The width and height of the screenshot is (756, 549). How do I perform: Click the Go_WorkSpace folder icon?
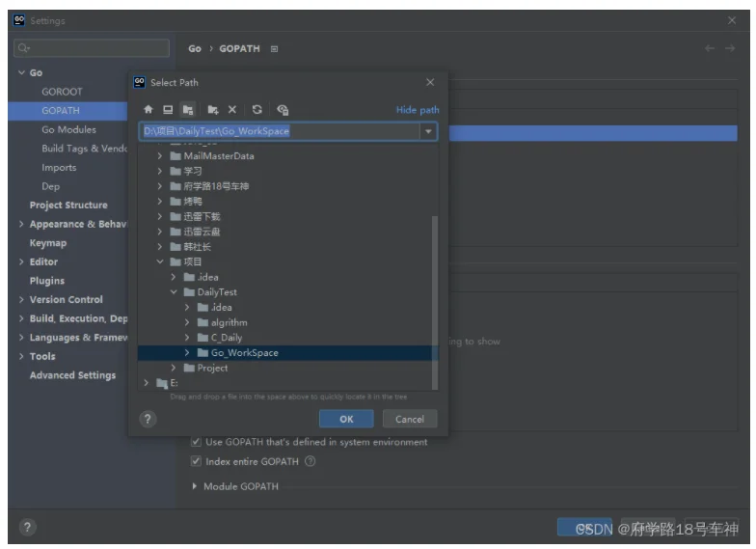[202, 353]
